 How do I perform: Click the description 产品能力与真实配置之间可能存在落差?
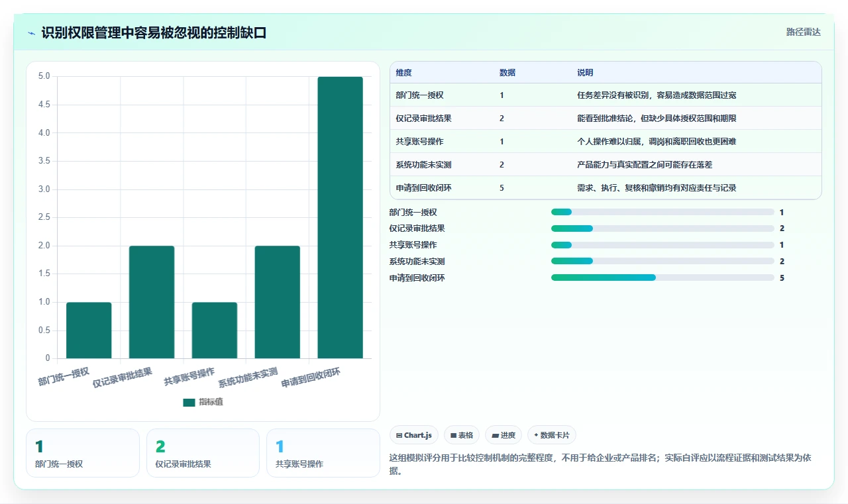(x=645, y=164)
